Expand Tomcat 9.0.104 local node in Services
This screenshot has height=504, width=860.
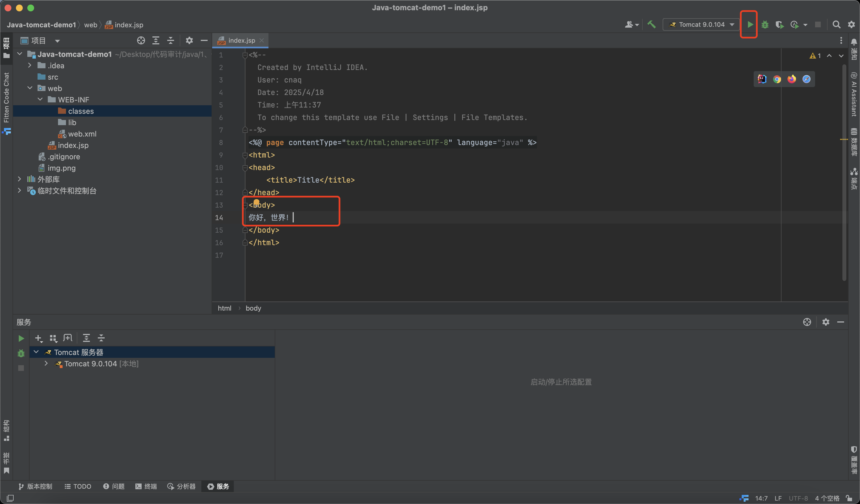[x=46, y=364]
